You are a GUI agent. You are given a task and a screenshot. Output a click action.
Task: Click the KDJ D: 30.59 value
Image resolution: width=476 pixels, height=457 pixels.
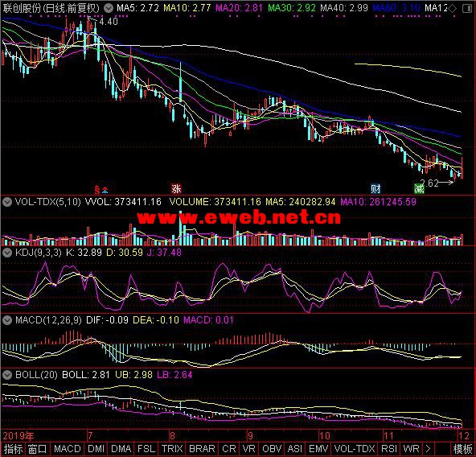coord(125,253)
